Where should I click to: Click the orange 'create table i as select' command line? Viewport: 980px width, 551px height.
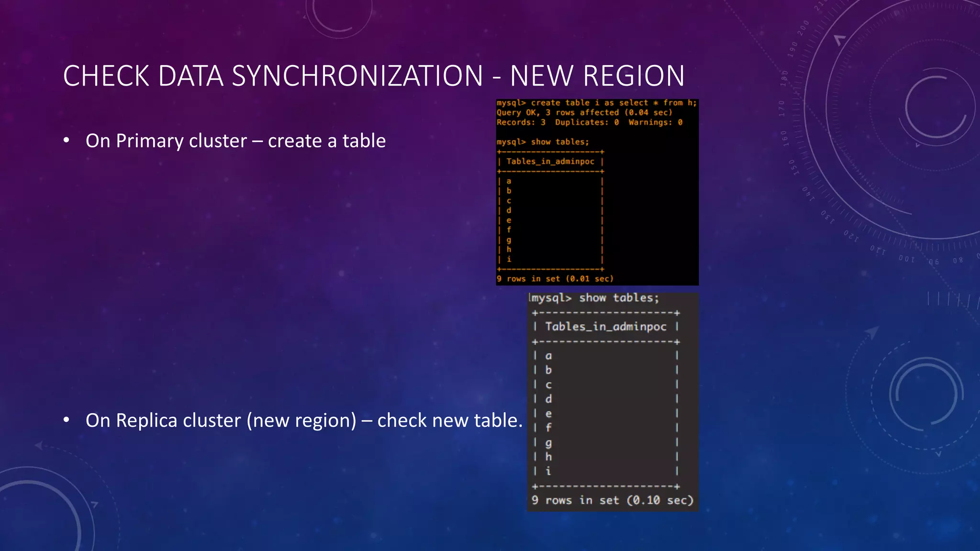(596, 103)
